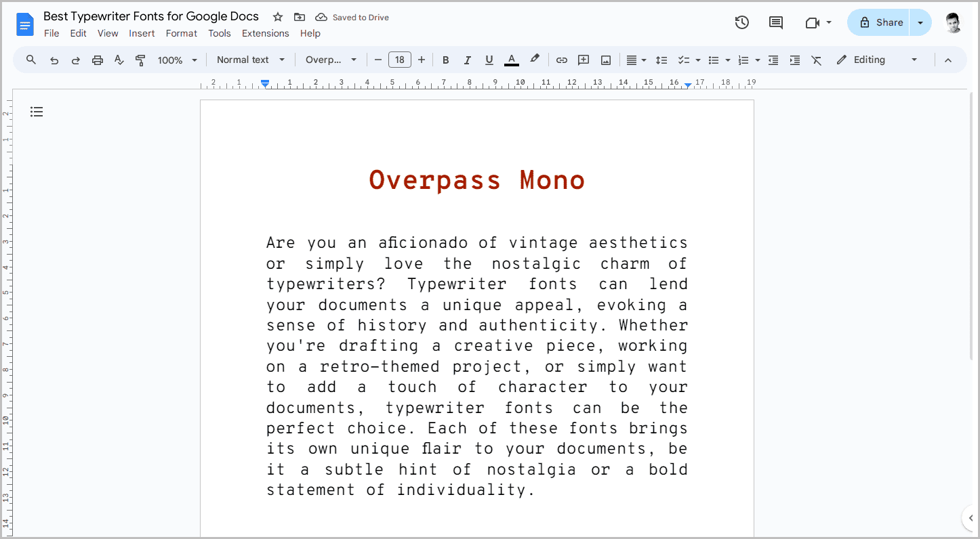
Task: Print the document
Action: click(98, 60)
